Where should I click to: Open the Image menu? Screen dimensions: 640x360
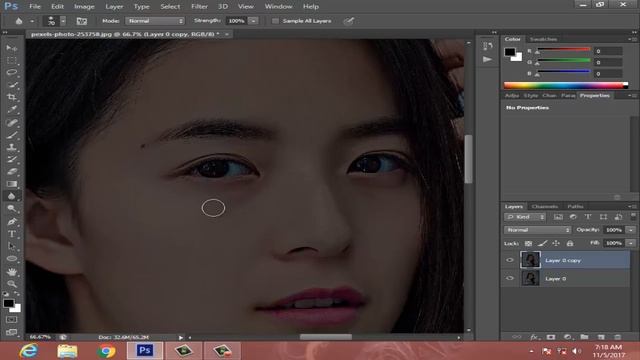pyautogui.click(x=84, y=7)
